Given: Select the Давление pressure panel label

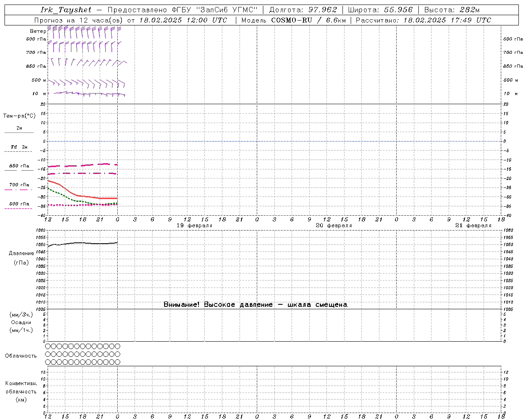Looking at the screenshot, I should tap(21, 253).
